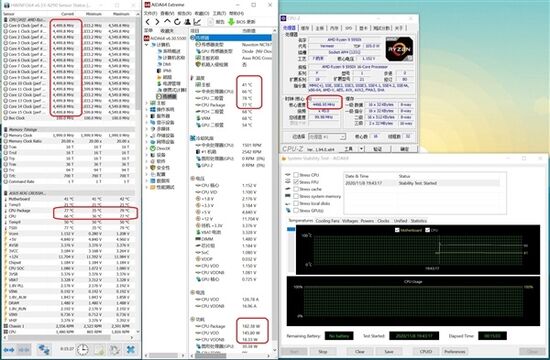Click the AIDA64 refresh toolbar icon

coord(177,22)
